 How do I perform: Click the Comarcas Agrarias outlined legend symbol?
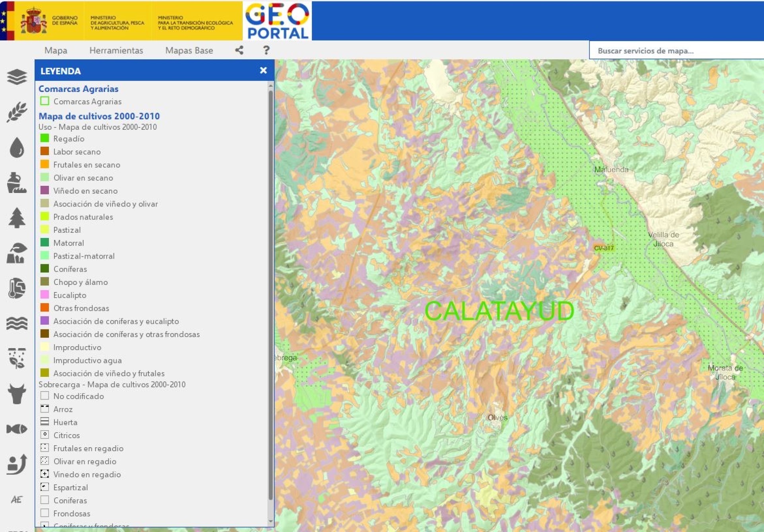pos(45,101)
